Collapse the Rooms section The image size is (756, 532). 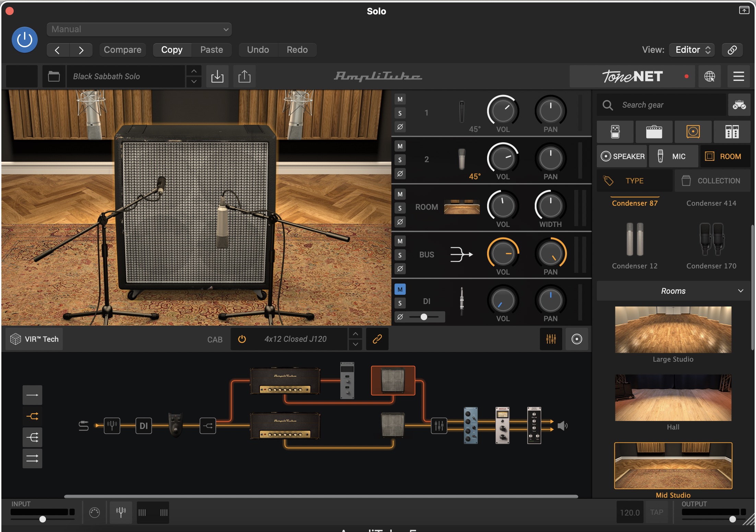pyautogui.click(x=673, y=291)
